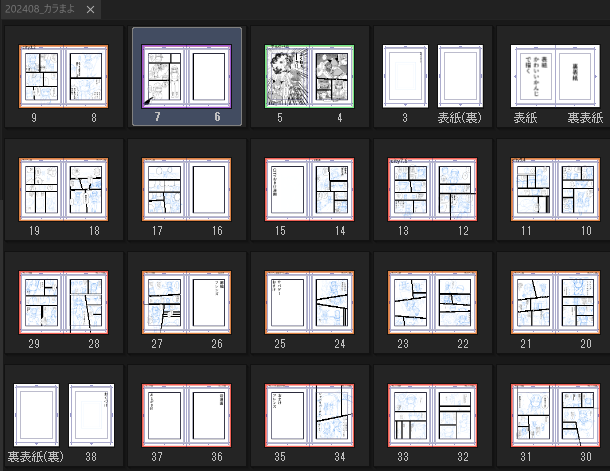Open page 27 thumbnail
Screen dimensions: 610x471
164,303
